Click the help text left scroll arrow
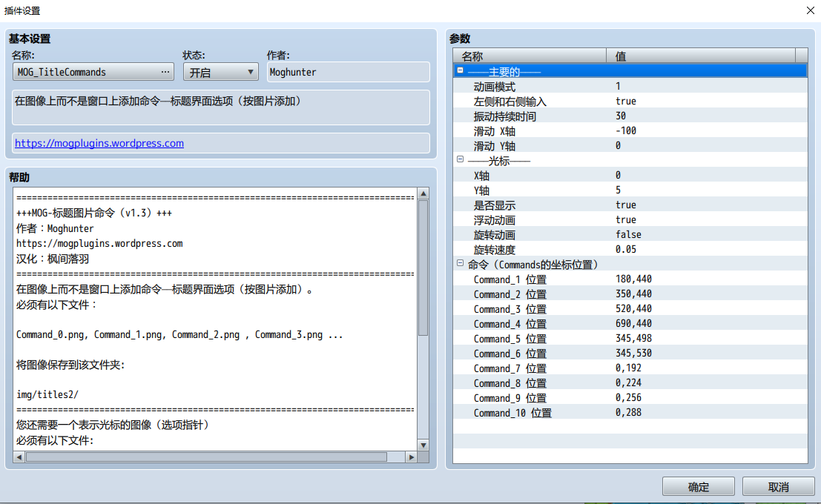This screenshot has width=821, height=504. tap(19, 457)
